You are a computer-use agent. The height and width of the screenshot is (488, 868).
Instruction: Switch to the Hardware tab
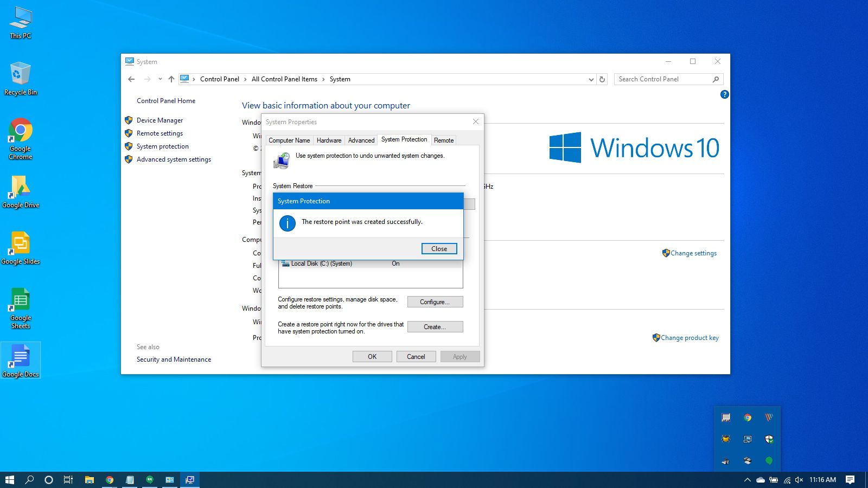(329, 140)
